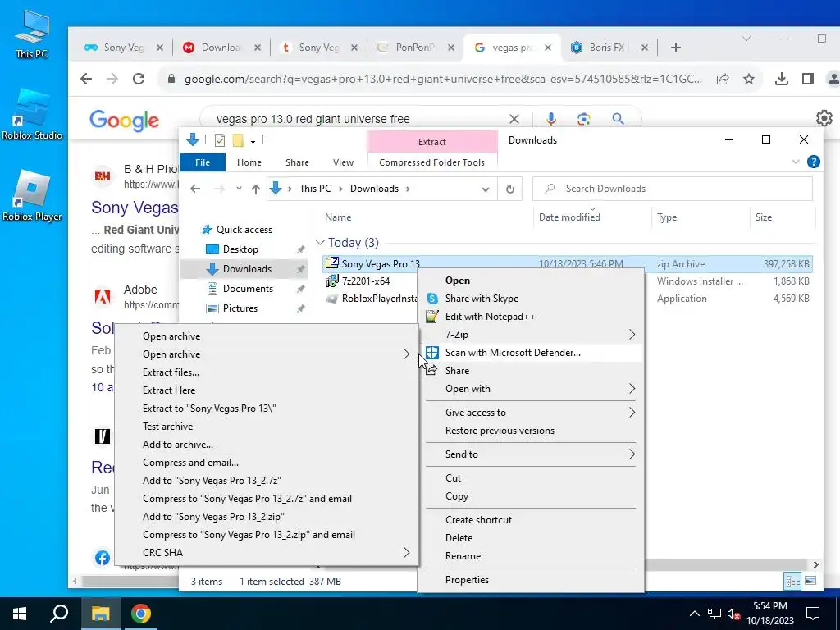Focus the Search Downloads field
This screenshot has height=630, width=840.
673,189
